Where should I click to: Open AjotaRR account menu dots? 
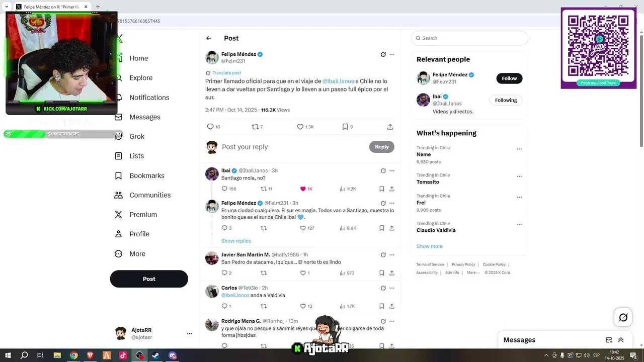pos(190,333)
